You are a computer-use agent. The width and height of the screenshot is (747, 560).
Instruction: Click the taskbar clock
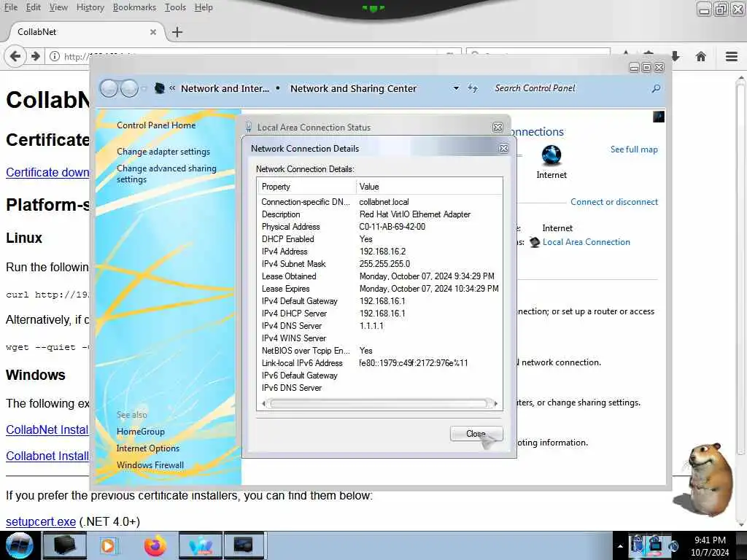(x=710, y=546)
